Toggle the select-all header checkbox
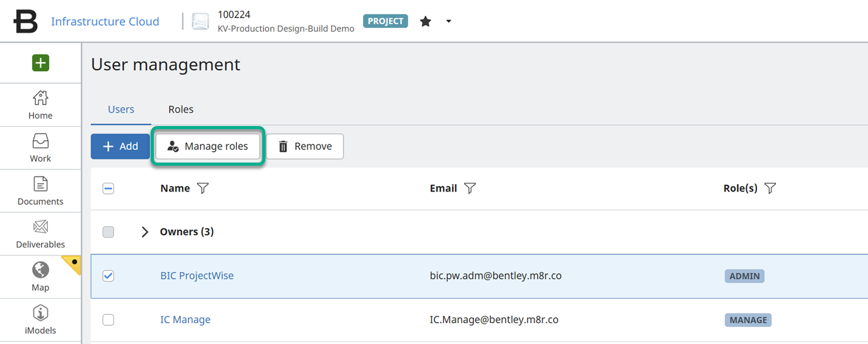The width and height of the screenshot is (868, 344). [108, 188]
